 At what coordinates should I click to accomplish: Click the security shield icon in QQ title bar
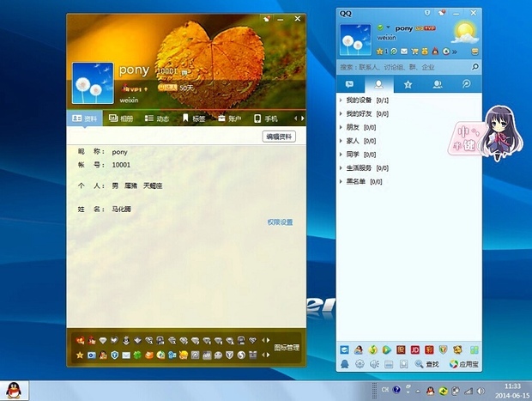(x=427, y=13)
